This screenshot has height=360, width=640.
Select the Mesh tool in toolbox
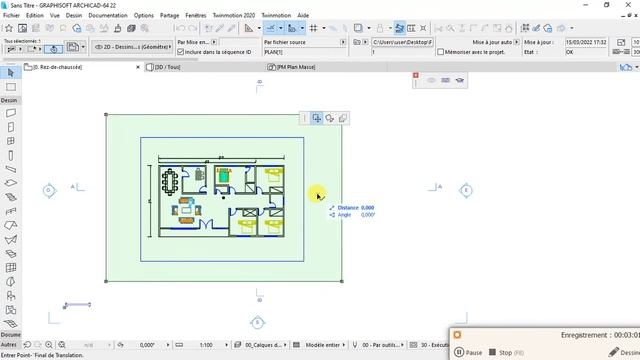coord(11,324)
